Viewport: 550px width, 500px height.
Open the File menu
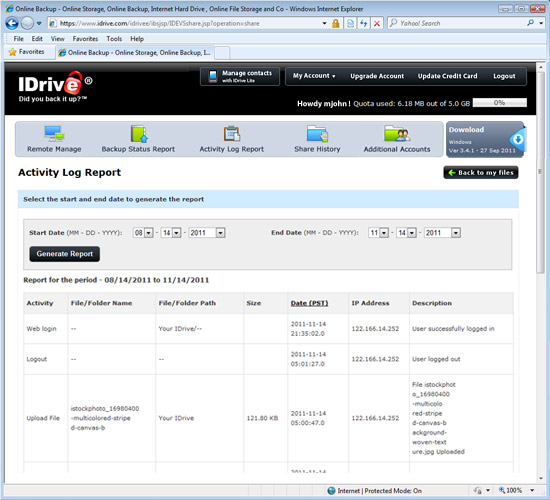click(x=18, y=39)
